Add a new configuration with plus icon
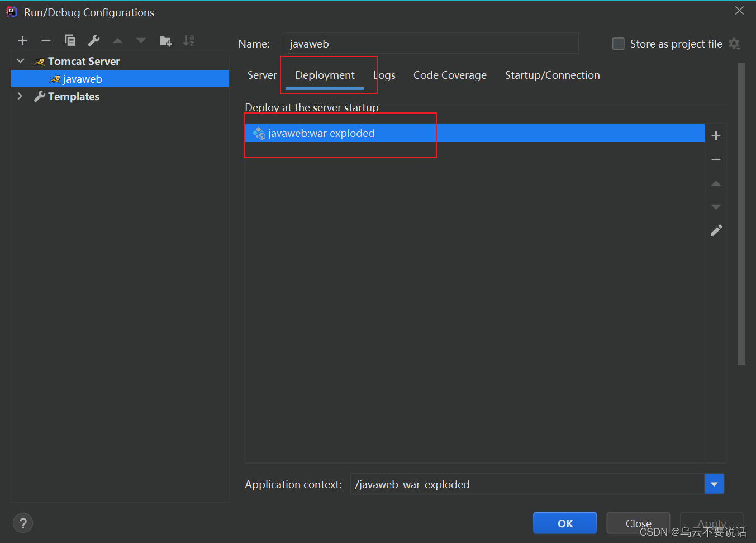Viewport: 756px width, 543px height. pos(22,40)
